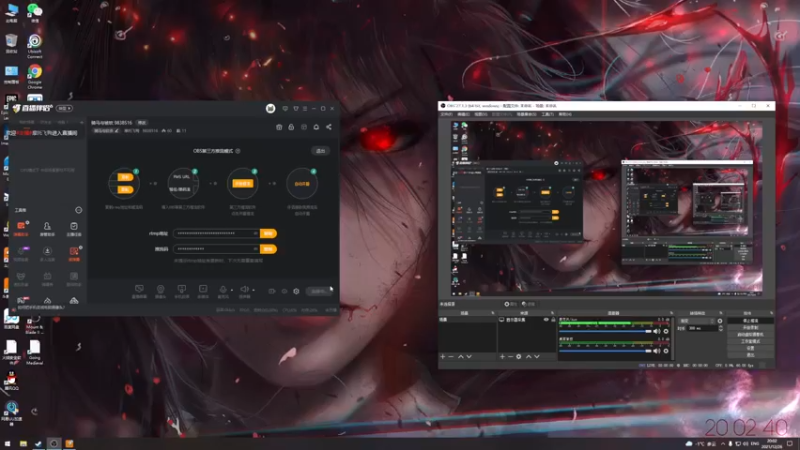Collapse left panel with arrow beside tabs

point(82,122)
